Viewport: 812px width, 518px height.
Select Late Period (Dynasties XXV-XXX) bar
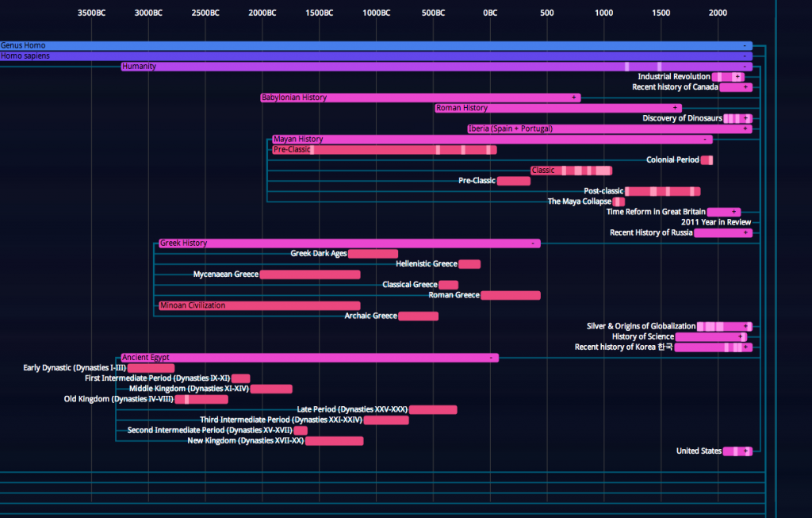click(433, 410)
